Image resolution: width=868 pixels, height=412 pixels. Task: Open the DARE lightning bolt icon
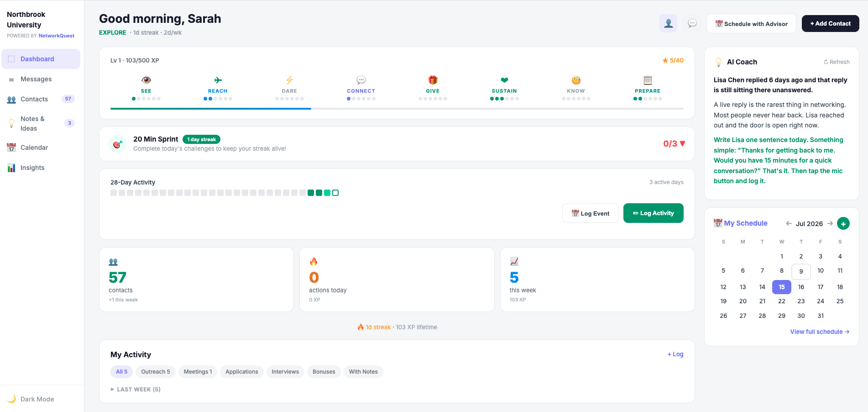[x=289, y=80]
